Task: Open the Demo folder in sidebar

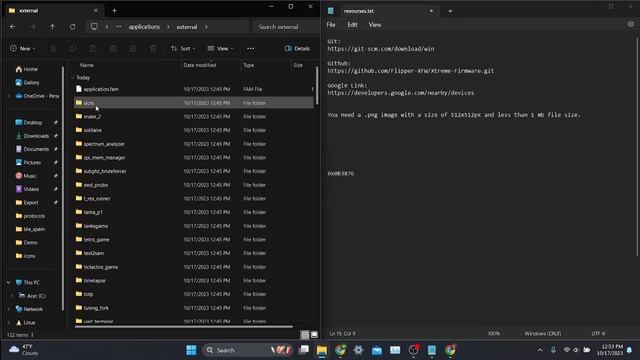Action: point(26,242)
